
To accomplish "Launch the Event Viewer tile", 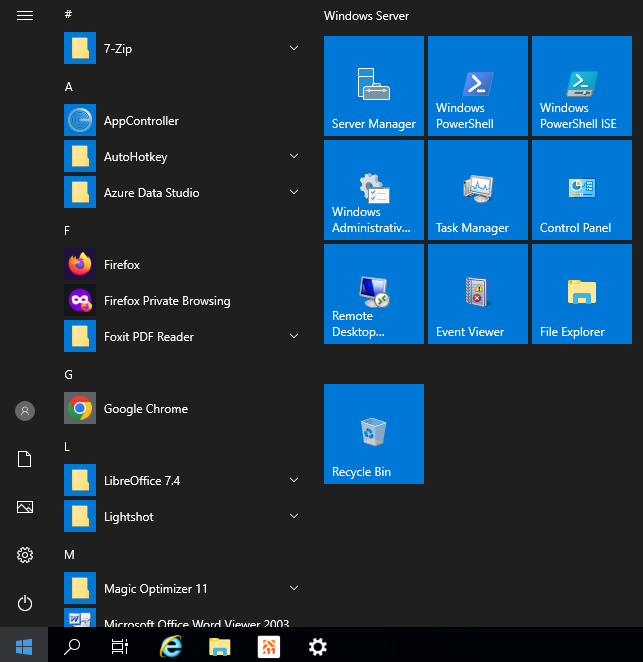I will pos(478,294).
